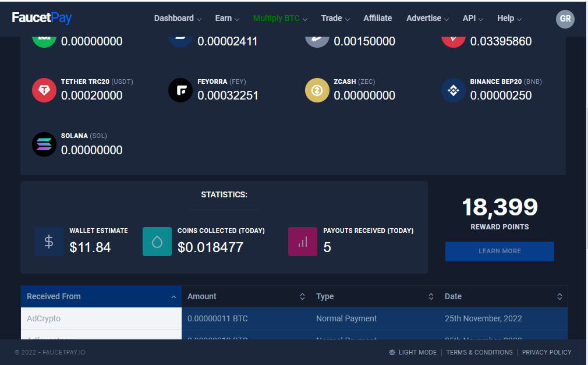Click the Wallet Estimate dollar icon
This screenshot has height=365, width=588.
coord(49,242)
